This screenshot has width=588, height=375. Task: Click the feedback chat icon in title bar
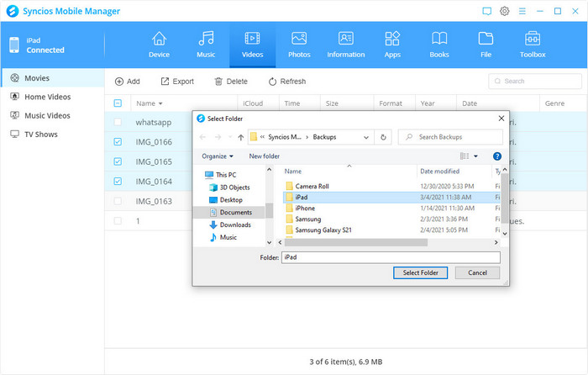coord(486,11)
